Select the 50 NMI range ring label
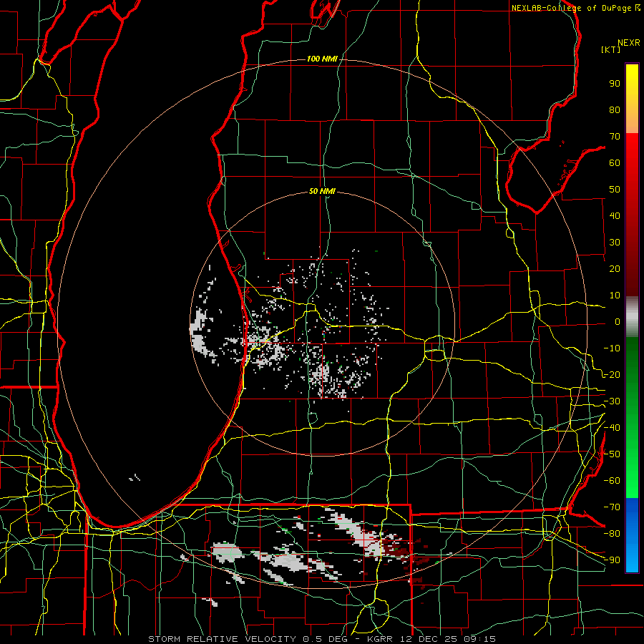This screenshot has width=644, height=644. click(322, 191)
